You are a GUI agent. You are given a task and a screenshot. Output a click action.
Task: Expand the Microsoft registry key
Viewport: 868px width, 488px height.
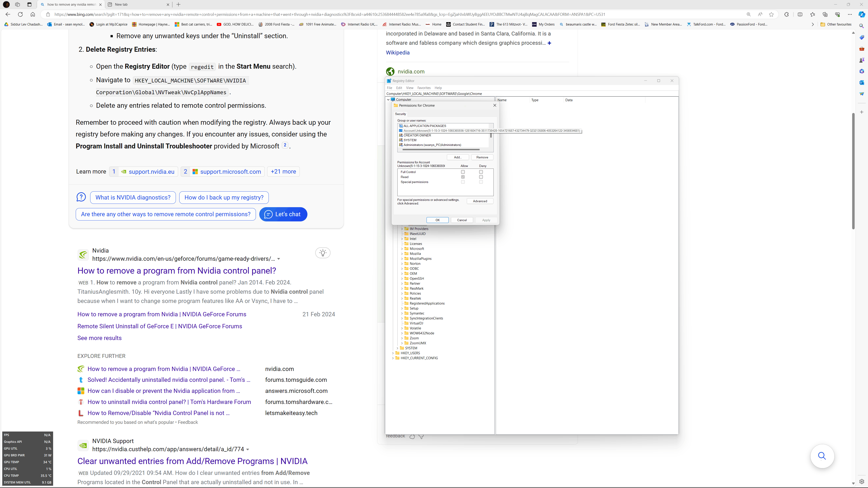point(402,249)
